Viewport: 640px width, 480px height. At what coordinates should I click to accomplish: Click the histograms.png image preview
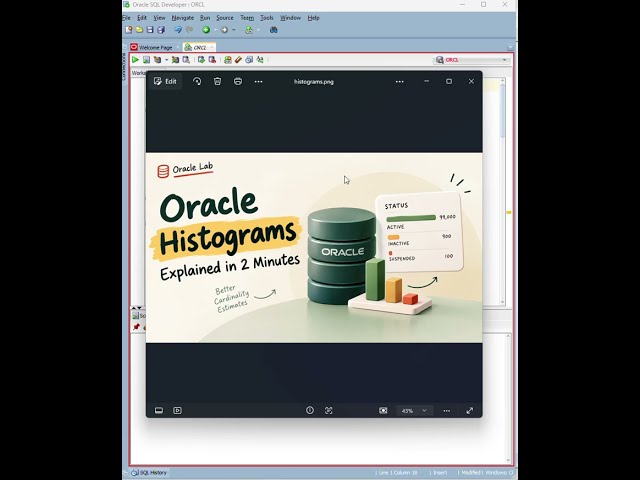coord(314,247)
